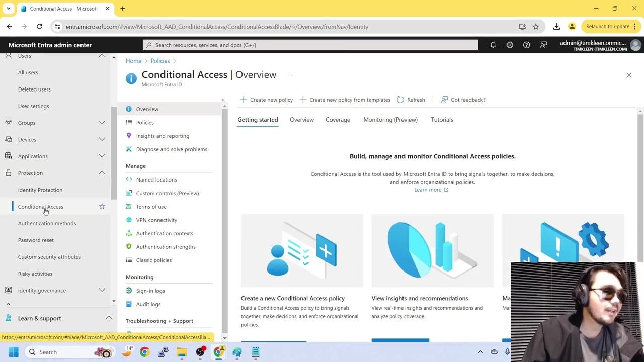Click the Insights and reporting bulb icon
Viewport: 644px width, 362px height.
[x=129, y=136]
